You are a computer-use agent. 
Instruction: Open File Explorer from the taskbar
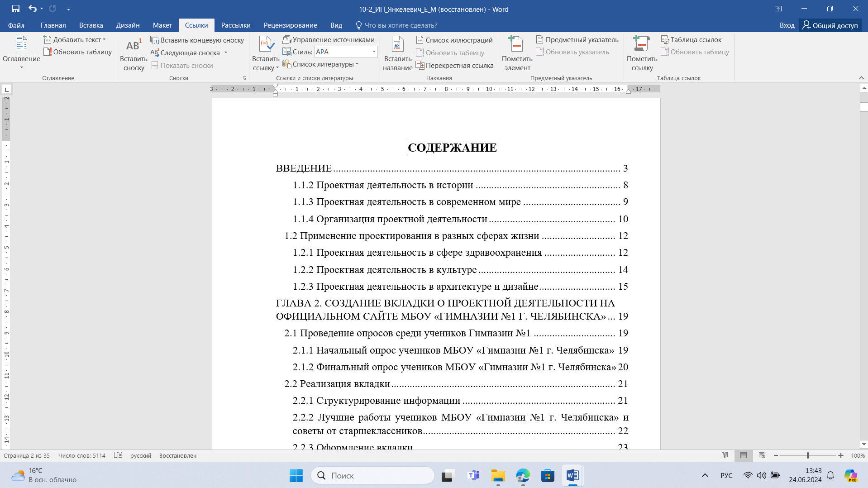coord(498,476)
